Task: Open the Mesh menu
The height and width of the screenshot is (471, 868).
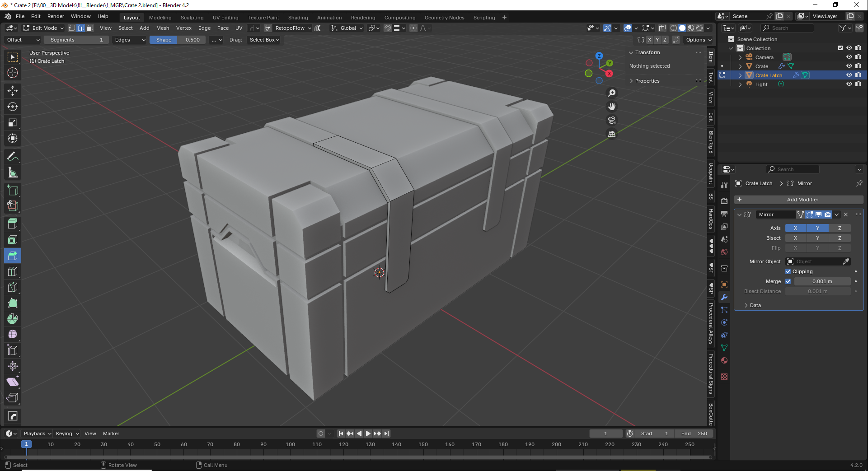Action: [x=162, y=28]
